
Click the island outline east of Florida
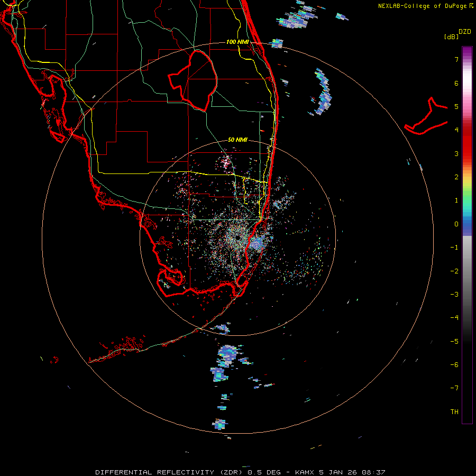point(426,116)
